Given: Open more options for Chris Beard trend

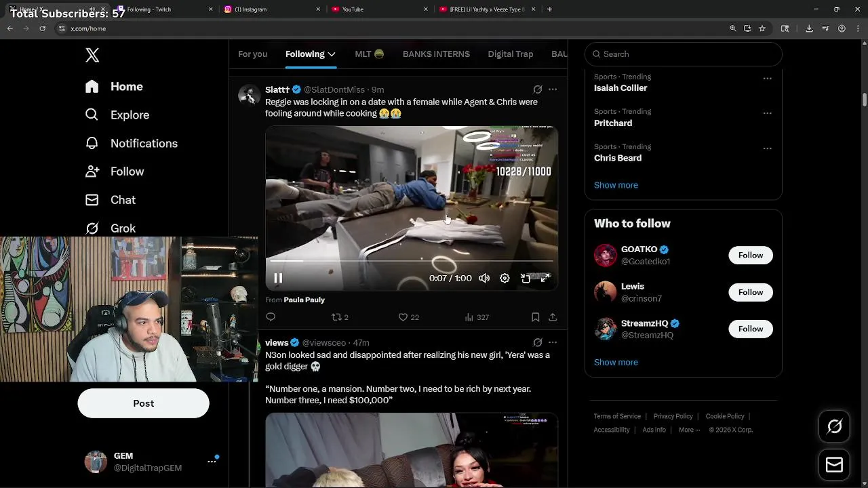Looking at the screenshot, I should pyautogui.click(x=767, y=148).
